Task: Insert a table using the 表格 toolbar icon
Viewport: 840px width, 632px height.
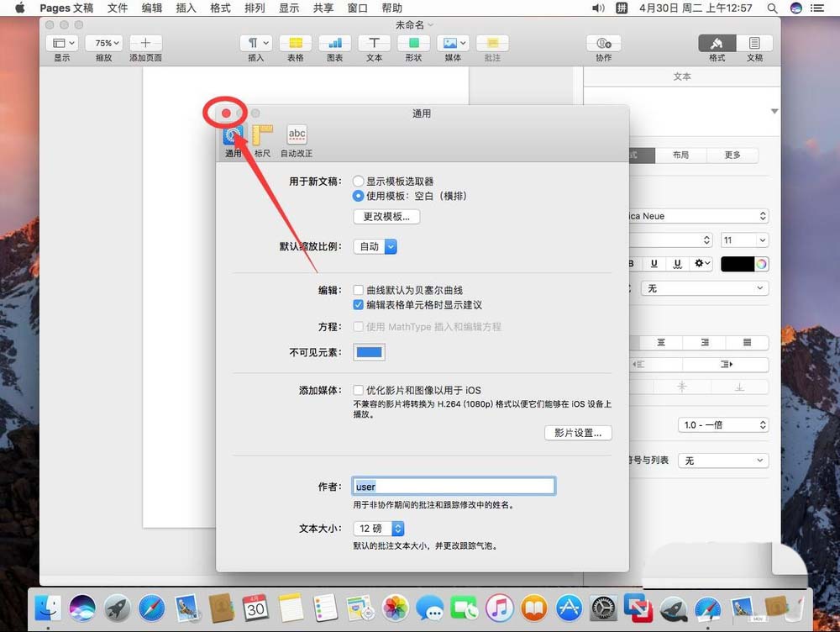Action: coord(296,43)
